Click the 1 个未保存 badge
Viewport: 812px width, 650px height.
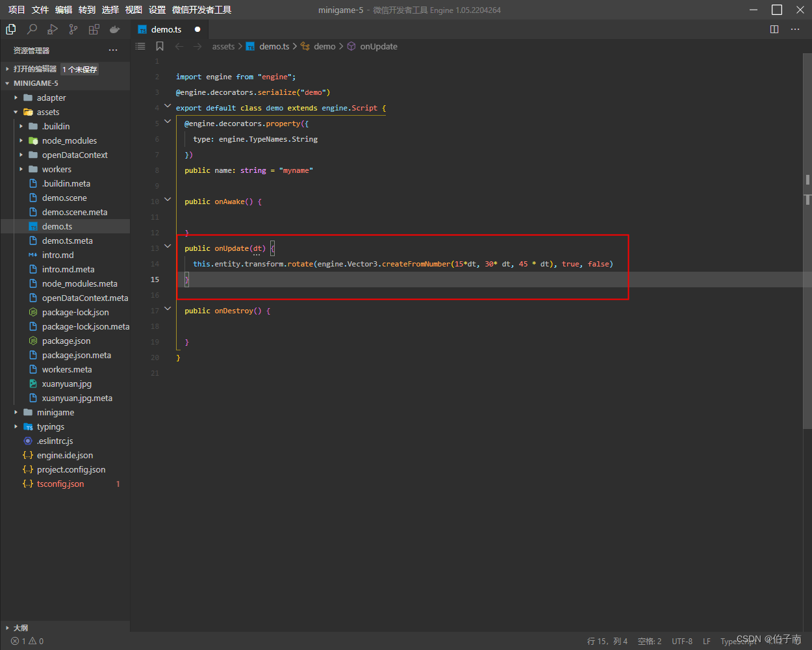point(80,69)
